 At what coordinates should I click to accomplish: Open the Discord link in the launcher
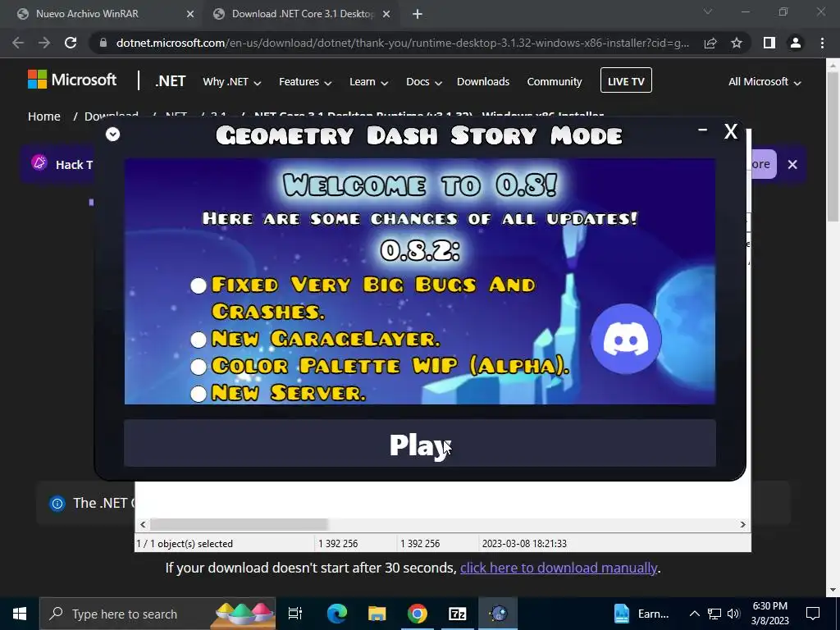[x=626, y=339]
